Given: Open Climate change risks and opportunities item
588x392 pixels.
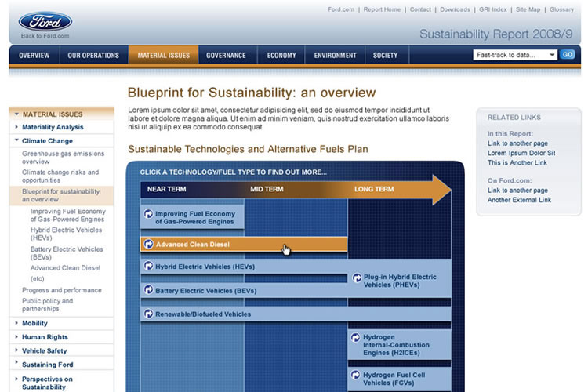Looking at the screenshot, I should [60, 176].
